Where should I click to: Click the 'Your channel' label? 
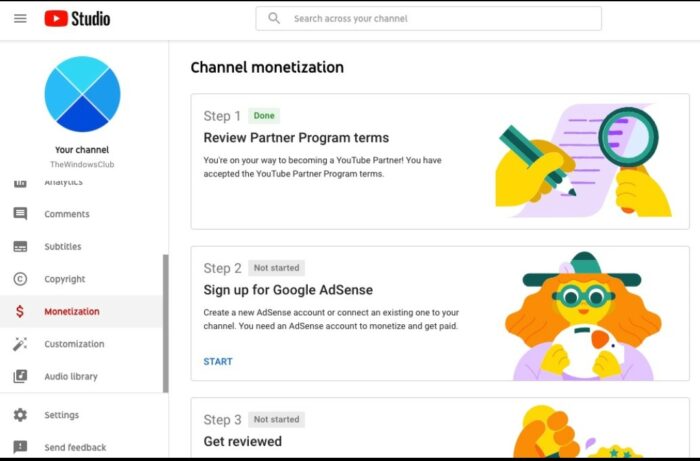tap(82, 150)
